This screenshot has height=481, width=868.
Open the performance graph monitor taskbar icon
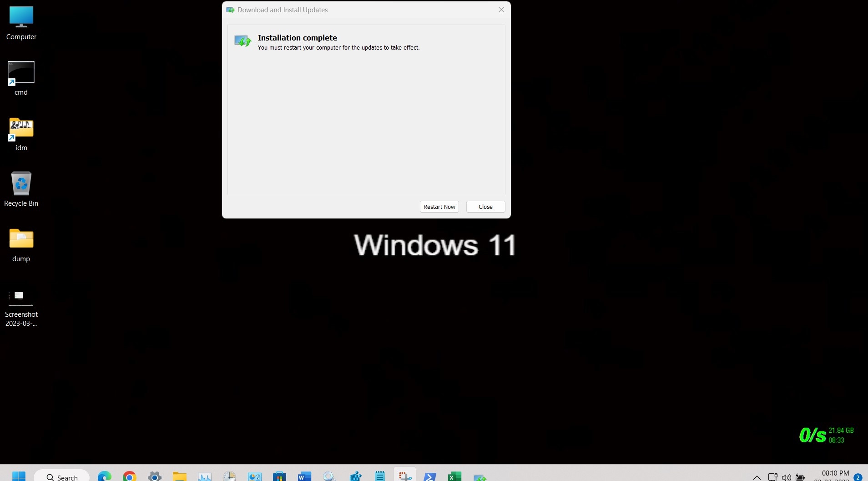click(205, 476)
